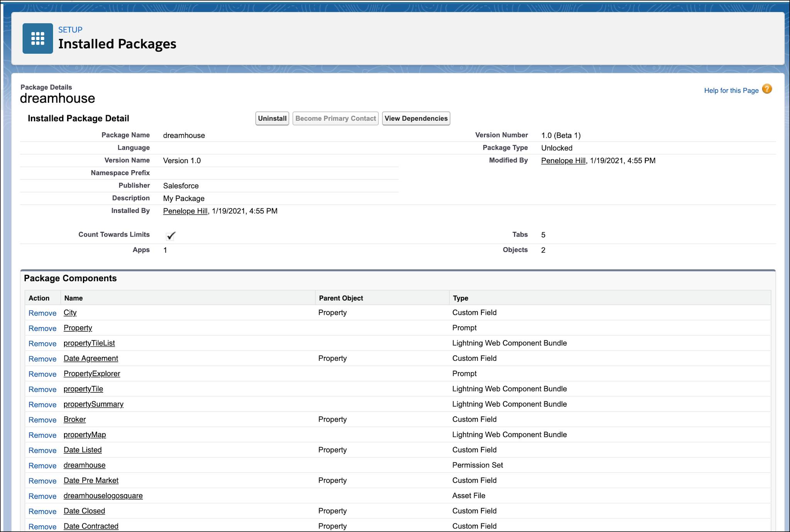The width and height of the screenshot is (790, 532).
Task: Open the propertyTile link
Action: point(83,389)
